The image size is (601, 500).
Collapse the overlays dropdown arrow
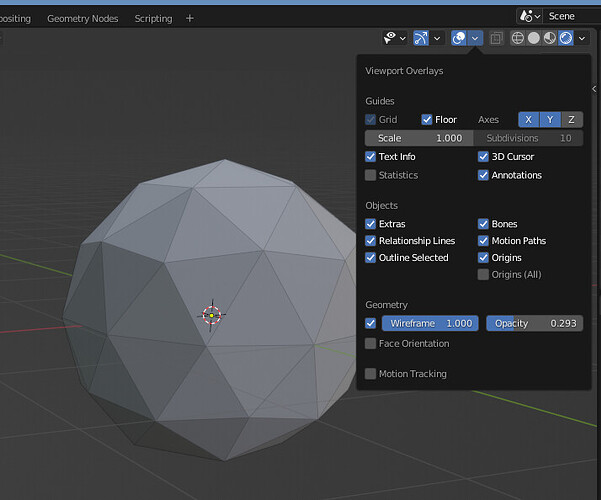click(475, 38)
